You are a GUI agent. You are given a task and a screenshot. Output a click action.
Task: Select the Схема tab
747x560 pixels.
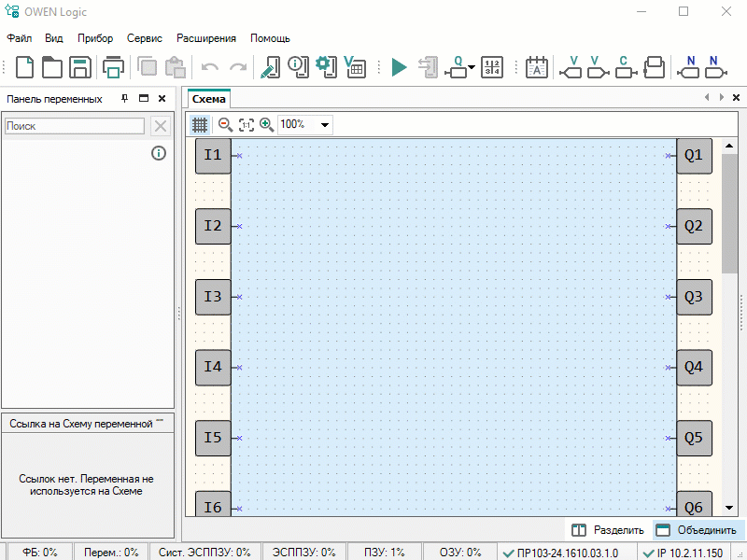[x=209, y=99]
